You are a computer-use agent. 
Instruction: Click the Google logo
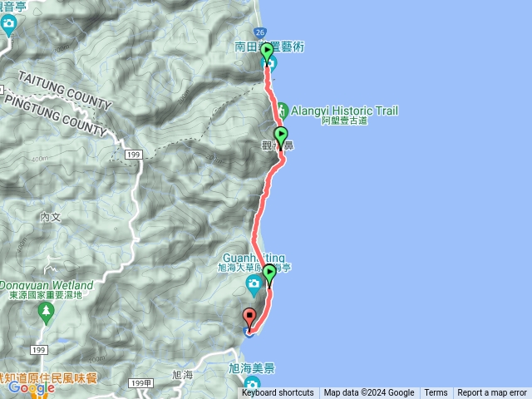(32, 388)
